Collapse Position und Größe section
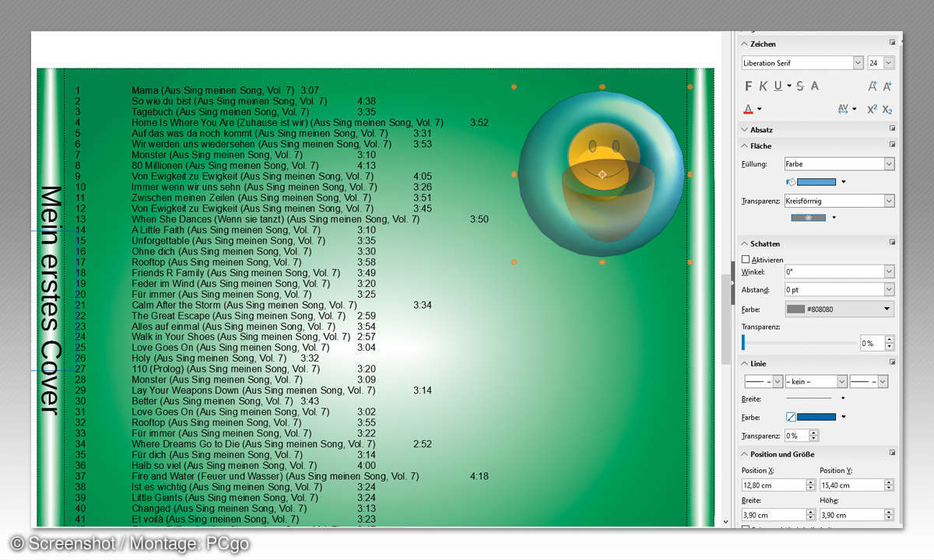This screenshot has height=560, width=934. click(744, 454)
